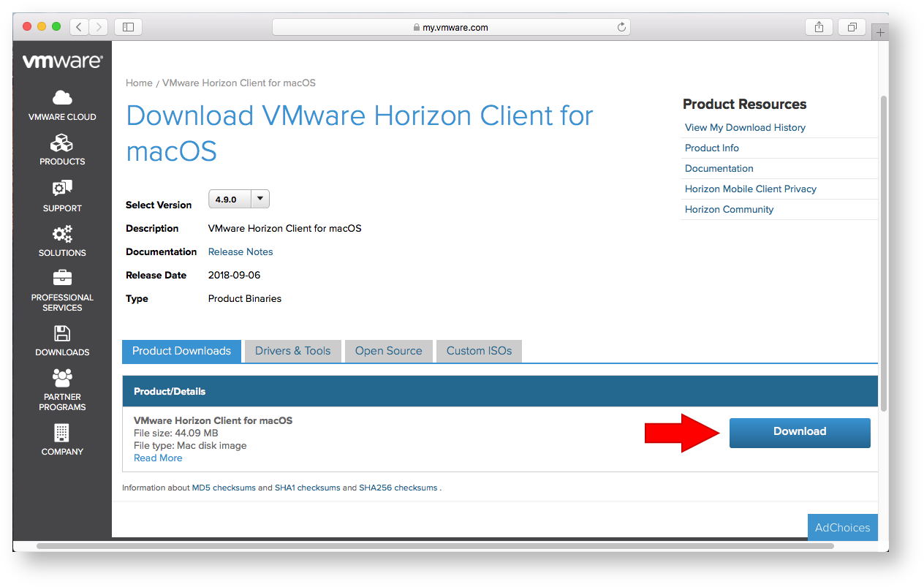Screen dimensions: 924x587
Task: Open the Select Version 4.9.0 dropdown
Action: point(239,199)
